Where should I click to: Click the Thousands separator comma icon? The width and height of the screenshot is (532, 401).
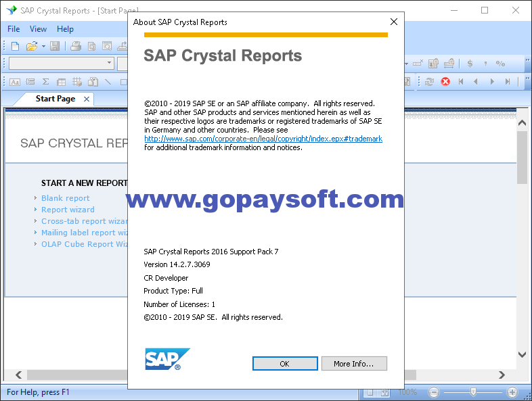coord(485,63)
